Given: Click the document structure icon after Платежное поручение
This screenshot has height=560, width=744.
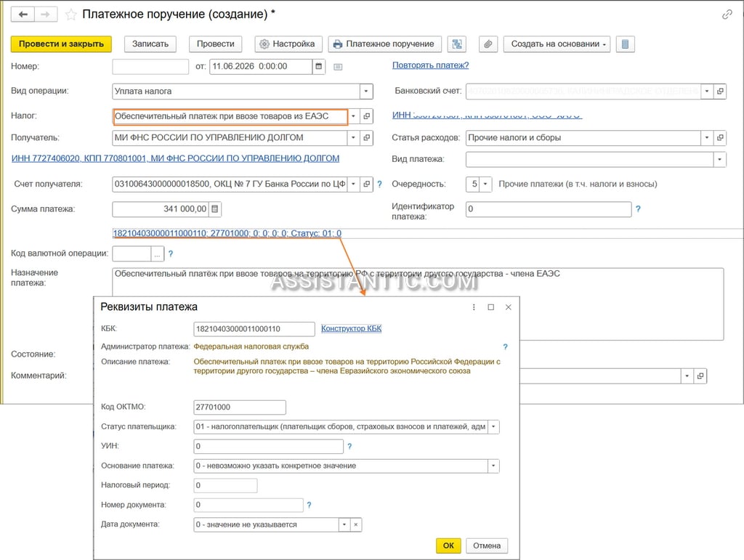Looking at the screenshot, I should (457, 44).
